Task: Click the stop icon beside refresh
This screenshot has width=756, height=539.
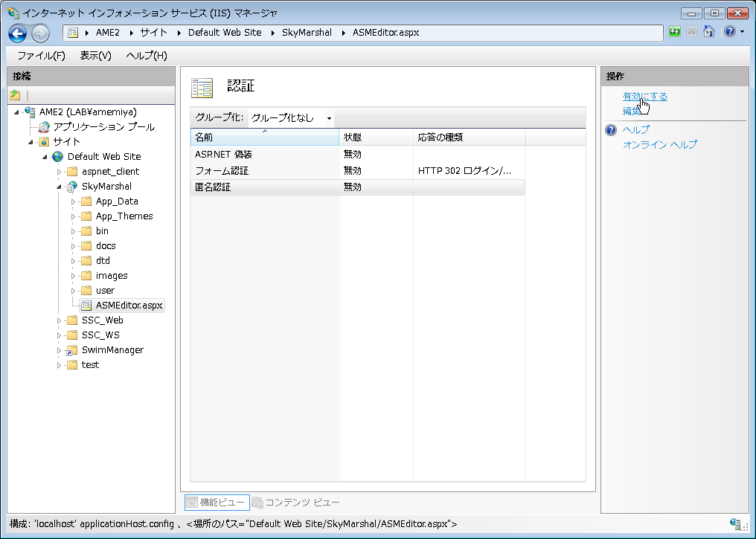Action: (x=692, y=32)
